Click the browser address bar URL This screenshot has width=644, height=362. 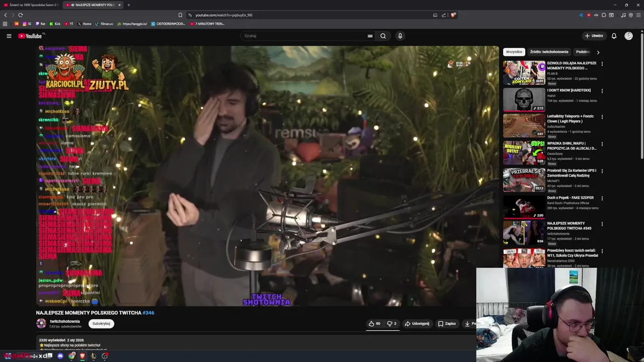click(224, 15)
